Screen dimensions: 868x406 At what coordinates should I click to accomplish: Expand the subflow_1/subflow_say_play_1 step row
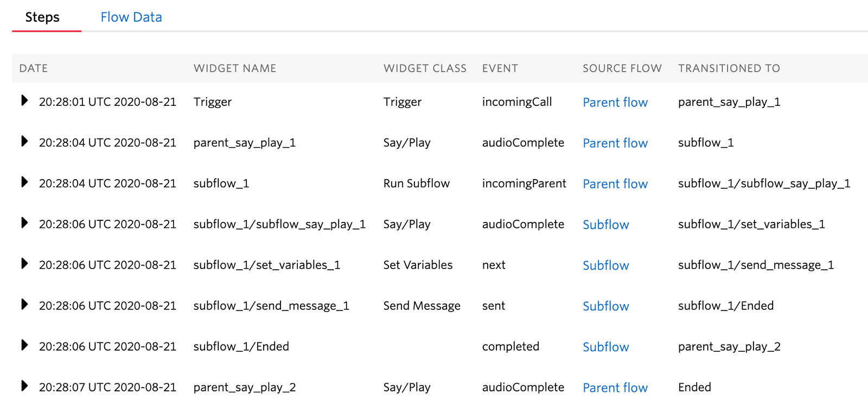[24, 223]
